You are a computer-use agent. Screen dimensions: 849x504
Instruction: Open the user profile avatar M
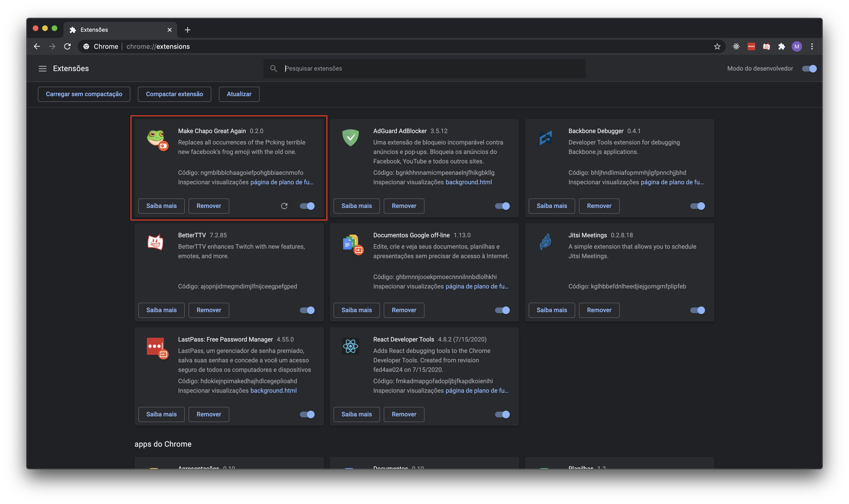pos(797,46)
